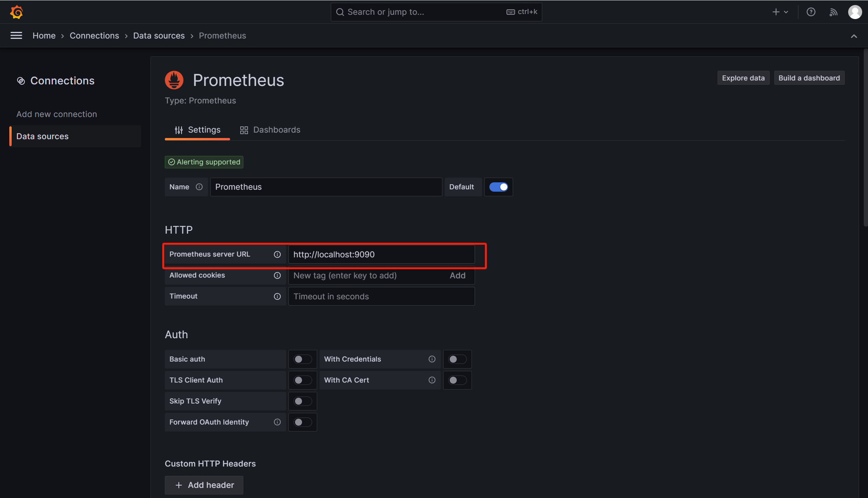Viewport: 868px width, 498px height.
Task: Click the Grafana logo icon
Action: point(16,12)
